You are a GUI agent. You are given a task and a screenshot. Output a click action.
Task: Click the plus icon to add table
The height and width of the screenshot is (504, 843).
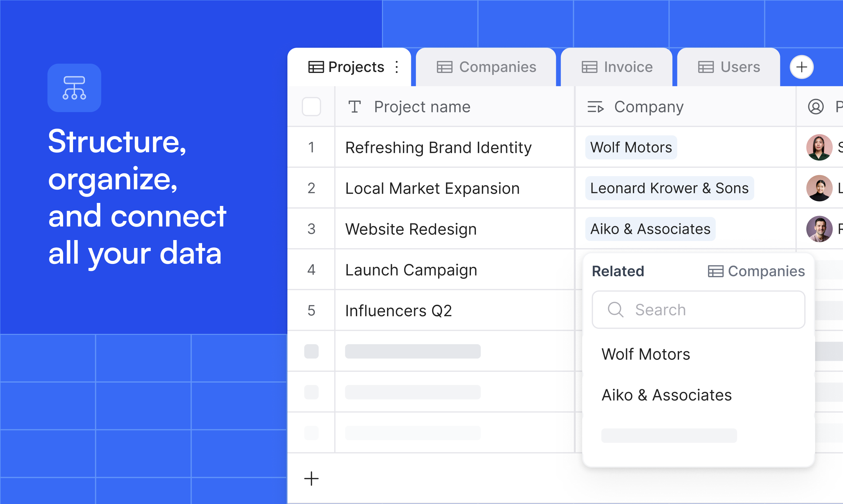click(801, 67)
